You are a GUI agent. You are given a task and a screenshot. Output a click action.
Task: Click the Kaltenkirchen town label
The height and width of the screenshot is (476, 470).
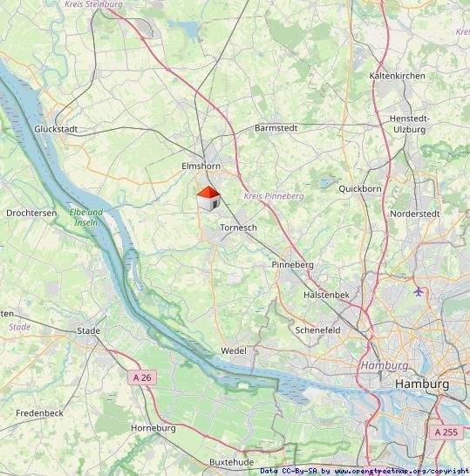pos(397,76)
